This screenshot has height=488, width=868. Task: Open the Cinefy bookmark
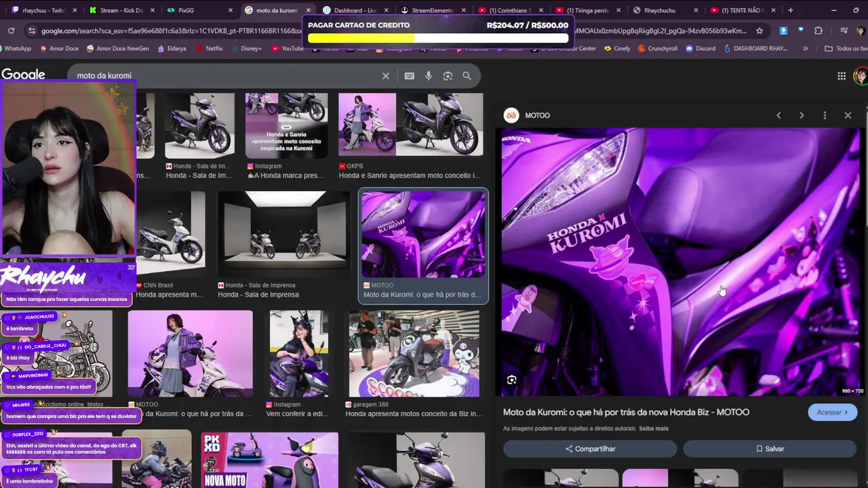[617, 48]
